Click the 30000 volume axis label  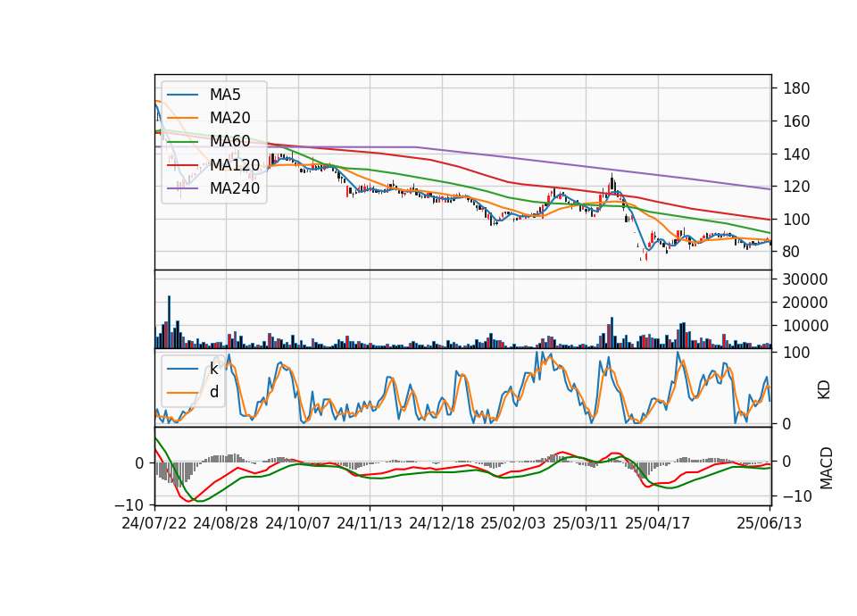pyautogui.click(x=805, y=279)
